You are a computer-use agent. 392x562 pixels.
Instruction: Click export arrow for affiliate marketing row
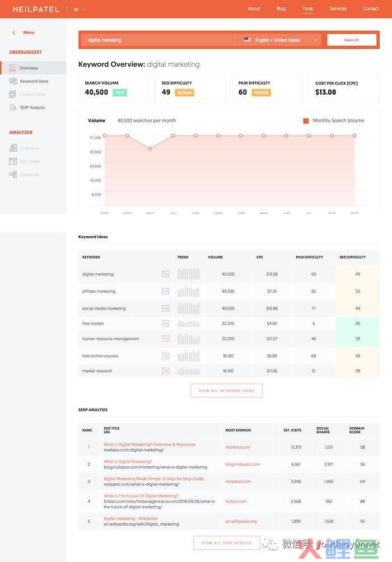(165, 292)
